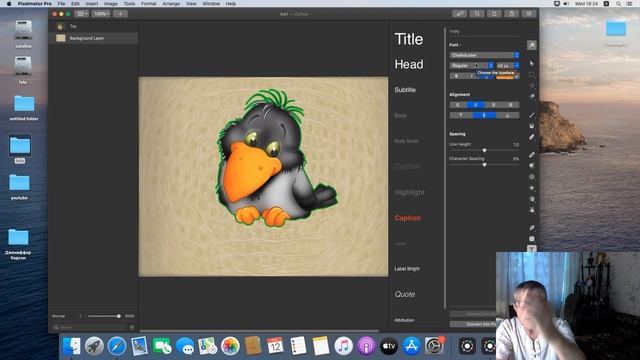Open the File menu
Image resolution: width=640 pixels, height=360 pixels.
(x=61, y=4)
